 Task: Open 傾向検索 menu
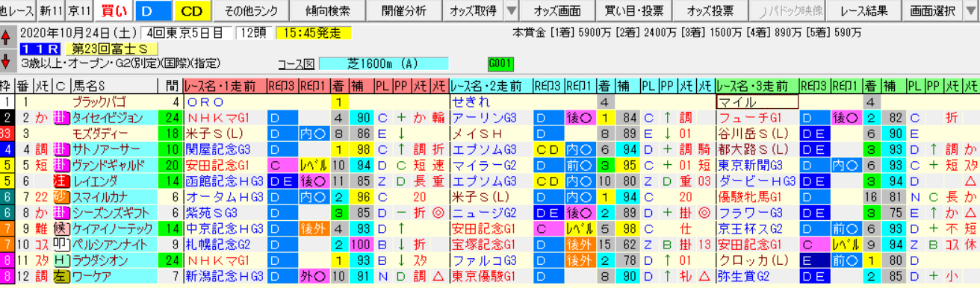click(x=328, y=10)
